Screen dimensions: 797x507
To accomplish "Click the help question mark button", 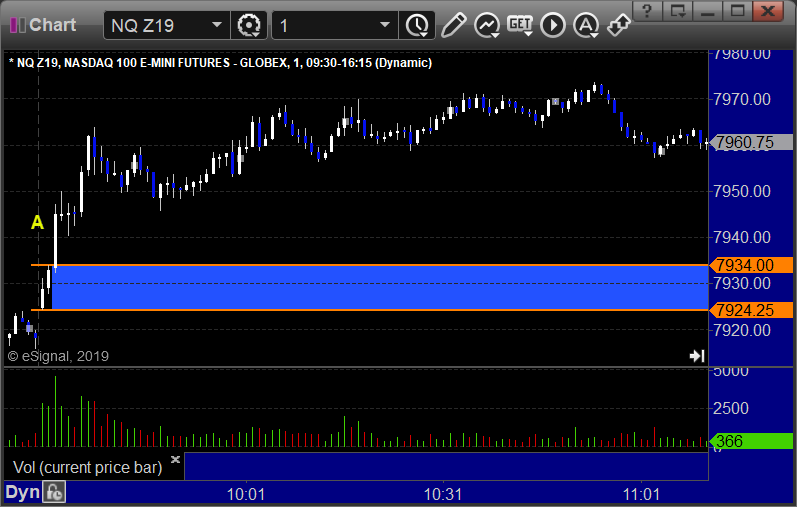I will tap(647, 11).
